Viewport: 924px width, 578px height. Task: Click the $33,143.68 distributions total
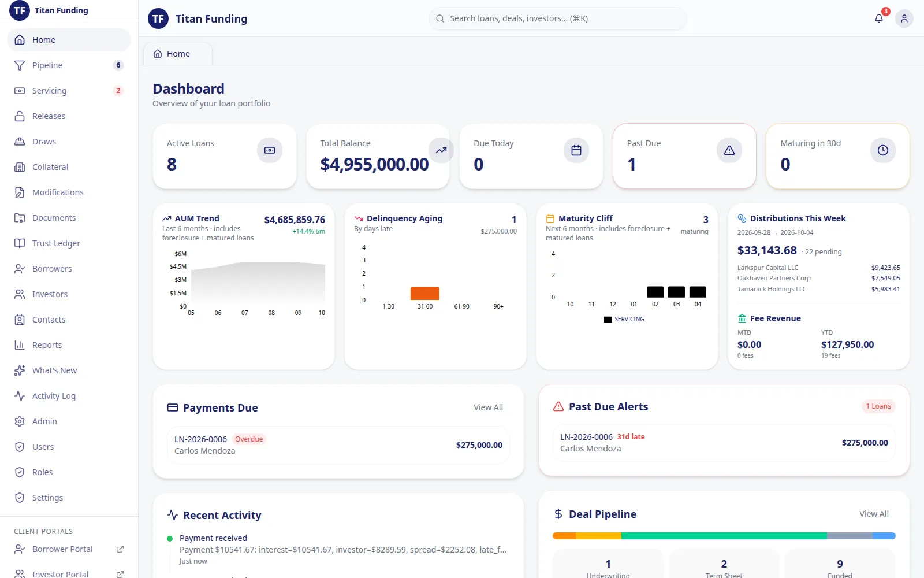pos(767,250)
